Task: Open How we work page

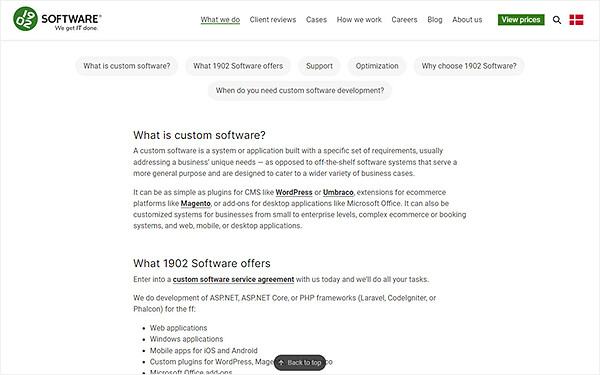Action: coord(359,20)
